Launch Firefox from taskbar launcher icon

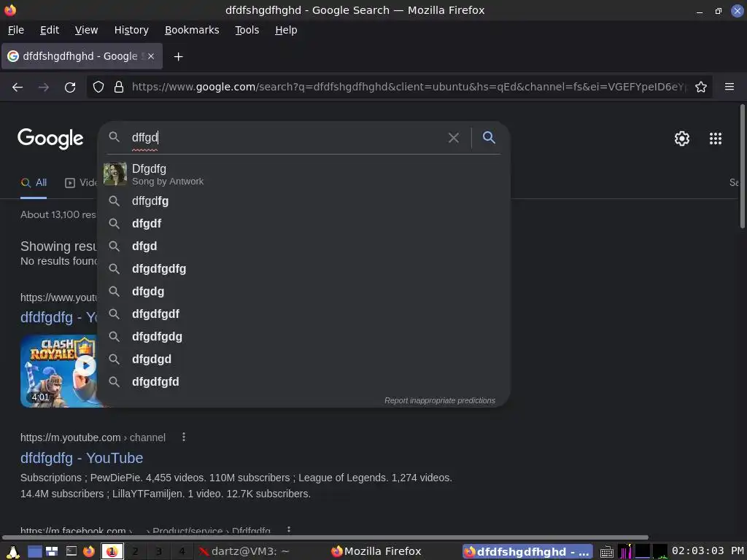point(88,551)
